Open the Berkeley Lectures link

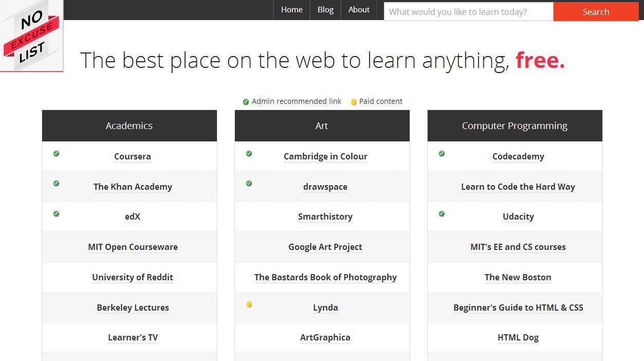click(133, 308)
